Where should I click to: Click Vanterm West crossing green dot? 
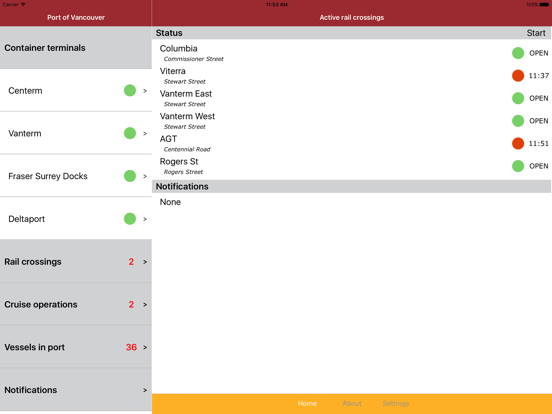pyautogui.click(x=518, y=121)
